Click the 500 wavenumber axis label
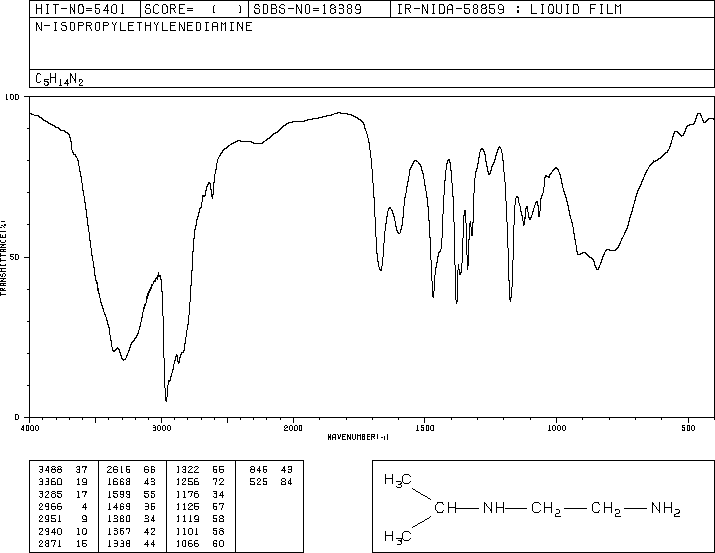 point(688,428)
